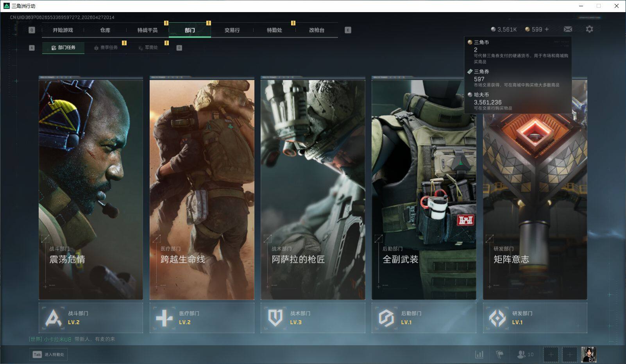Click the 医疗部门 LV.2 level label

pos(185,323)
